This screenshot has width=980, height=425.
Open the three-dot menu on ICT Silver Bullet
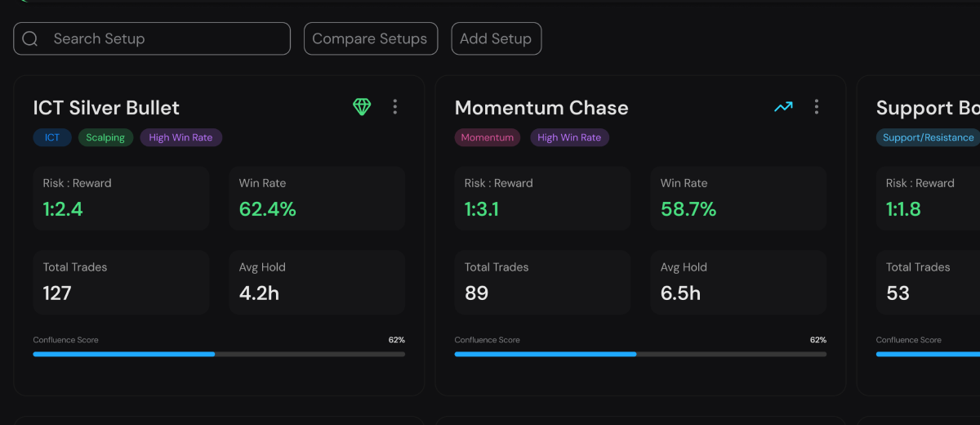395,106
